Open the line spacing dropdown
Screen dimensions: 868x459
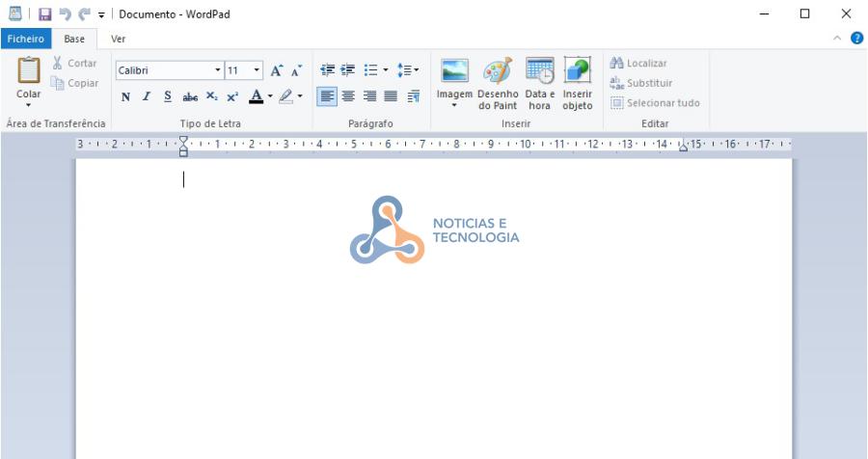[x=408, y=70]
